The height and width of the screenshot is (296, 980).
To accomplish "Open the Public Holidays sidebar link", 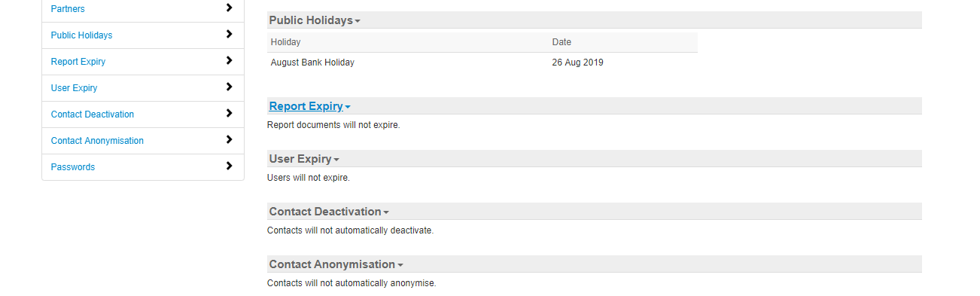I will click(x=81, y=35).
